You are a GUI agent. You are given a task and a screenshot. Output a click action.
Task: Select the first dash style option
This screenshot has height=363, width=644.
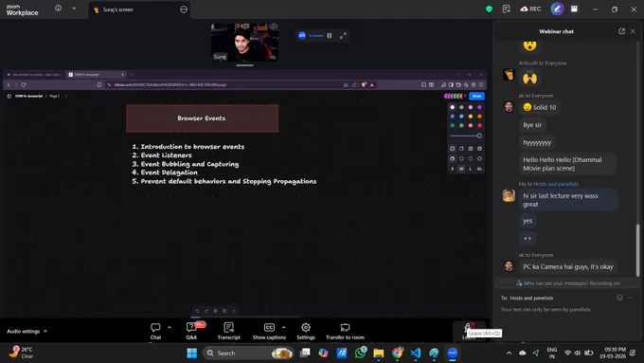(452, 158)
